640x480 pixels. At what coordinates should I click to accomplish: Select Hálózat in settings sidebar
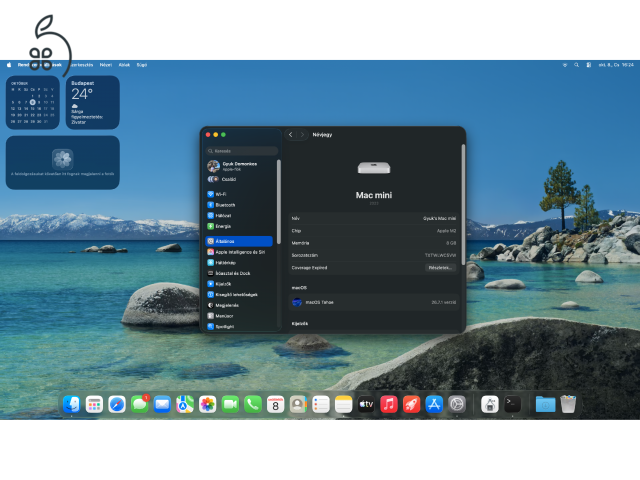point(239,216)
